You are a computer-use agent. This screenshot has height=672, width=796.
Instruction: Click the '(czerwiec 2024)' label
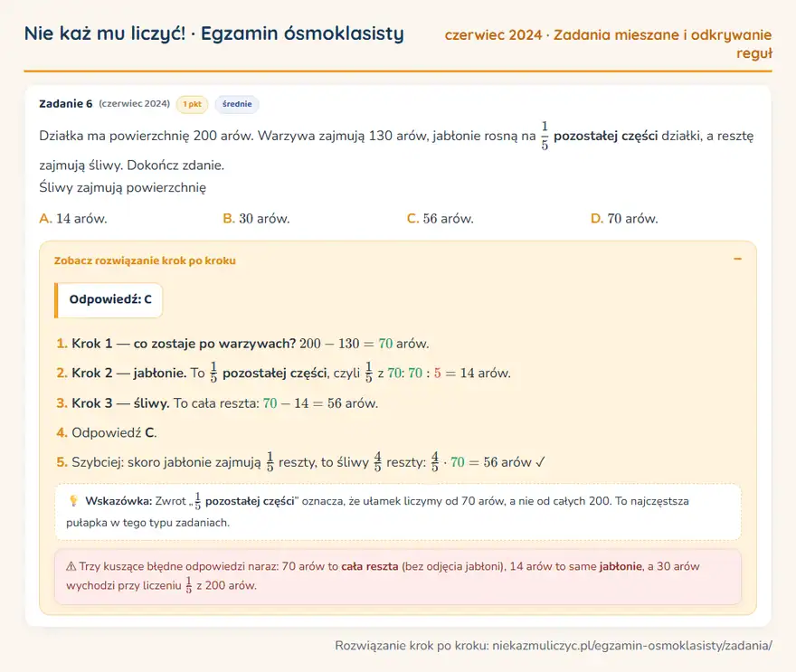[x=135, y=103]
